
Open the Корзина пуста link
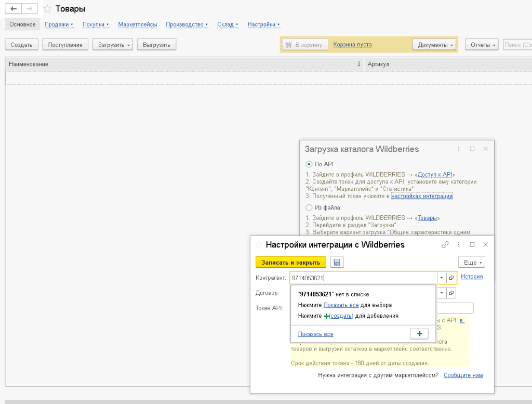click(352, 45)
